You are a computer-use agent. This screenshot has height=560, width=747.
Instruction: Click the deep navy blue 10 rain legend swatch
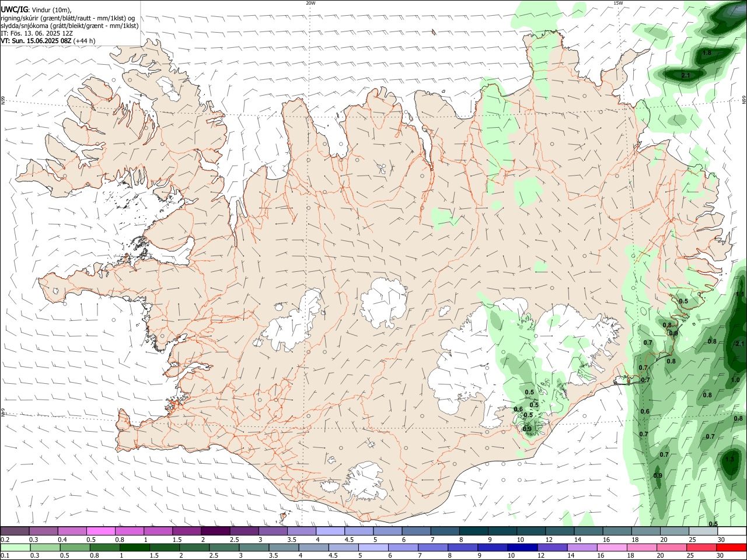click(523, 548)
